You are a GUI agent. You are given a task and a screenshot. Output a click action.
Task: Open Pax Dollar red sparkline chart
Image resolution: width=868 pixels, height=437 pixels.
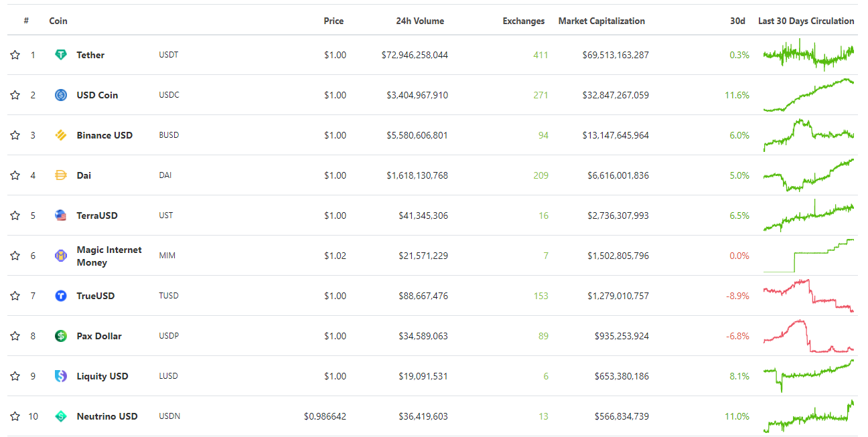[808, 336]
